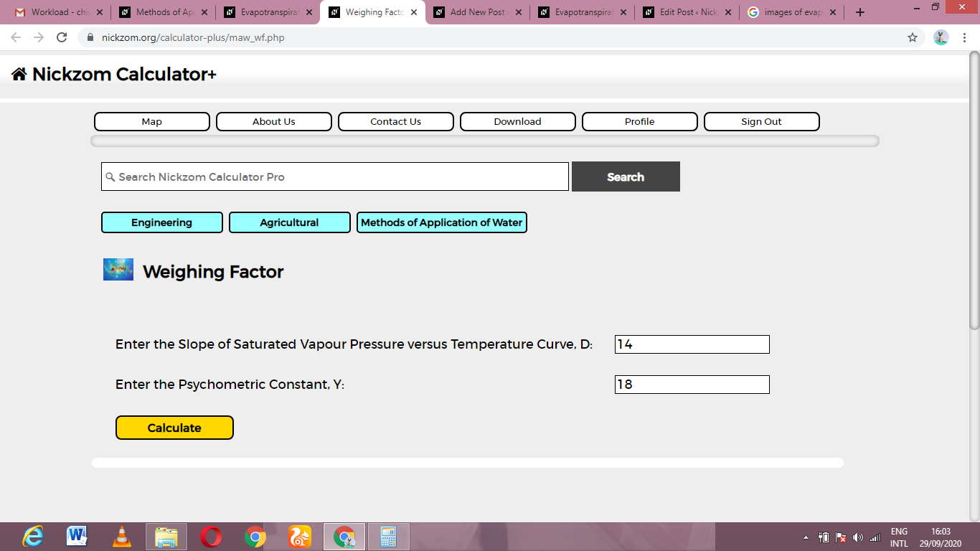
Task: Close the Add New Post tab
Action: point(519,12)
